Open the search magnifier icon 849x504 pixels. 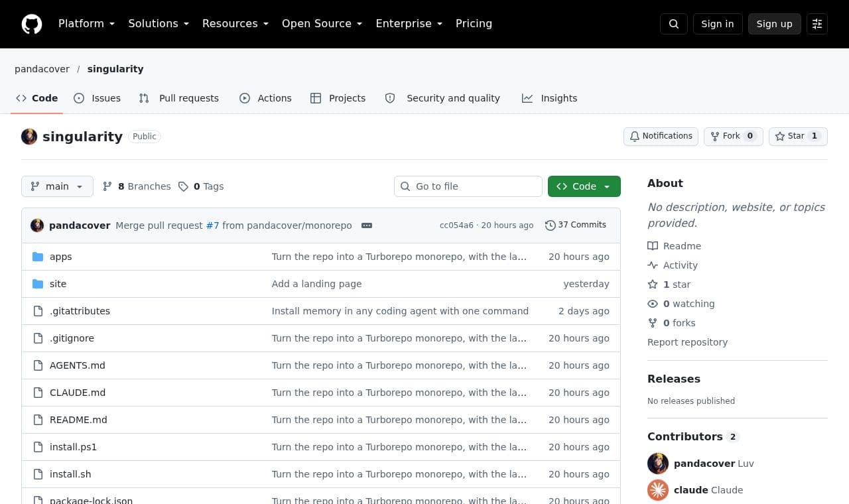click(674, 24)
